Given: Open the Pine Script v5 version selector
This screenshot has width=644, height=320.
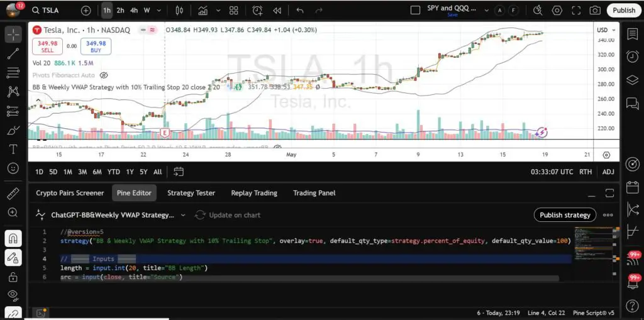Looking at the screenshot, I should (594, 313).
